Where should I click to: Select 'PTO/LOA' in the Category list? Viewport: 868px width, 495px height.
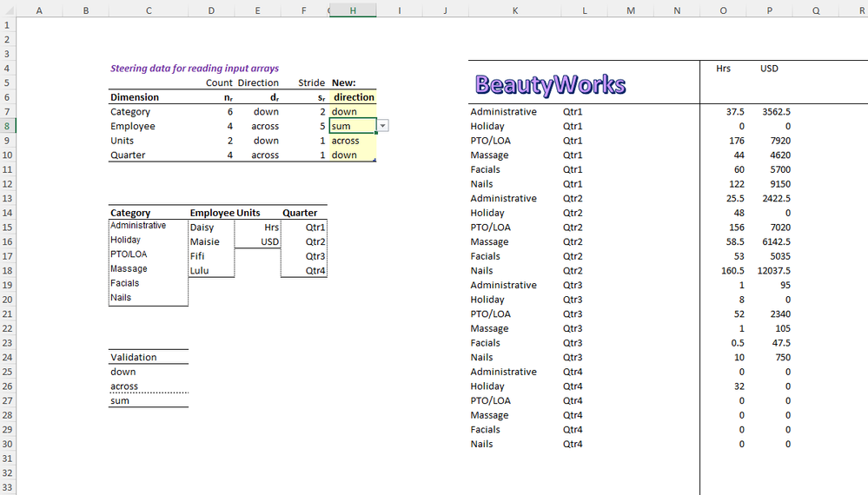tap(129, 254)
